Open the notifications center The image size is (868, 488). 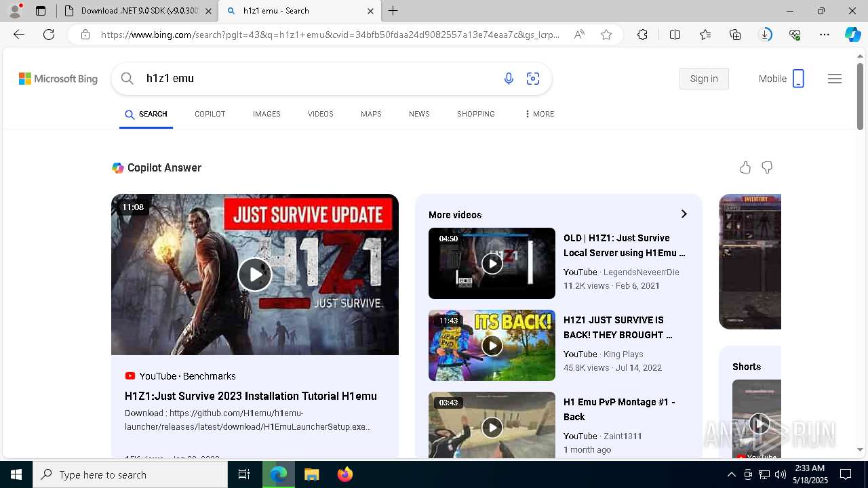[846, 474]
